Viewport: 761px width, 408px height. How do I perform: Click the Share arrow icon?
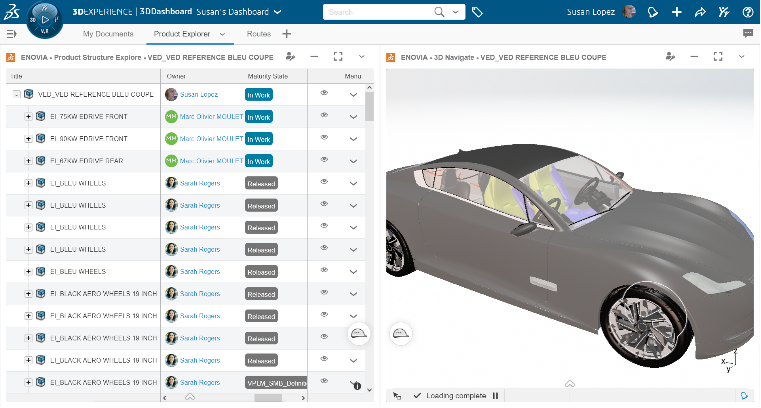[700, 13]
